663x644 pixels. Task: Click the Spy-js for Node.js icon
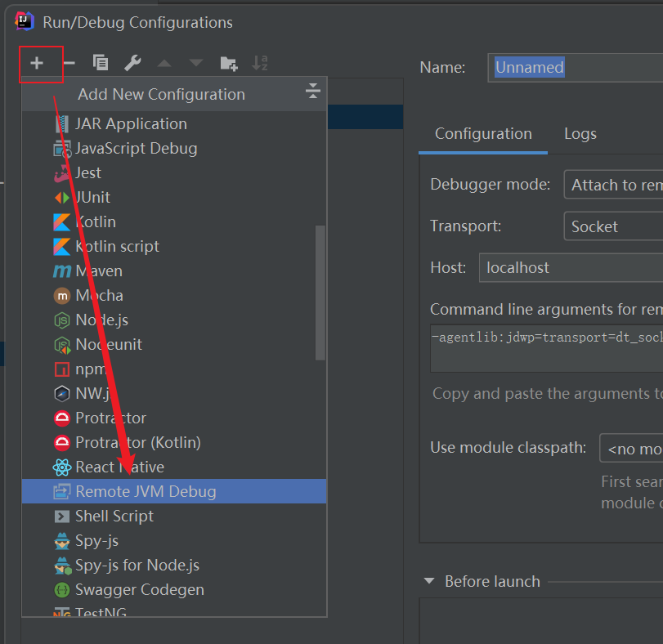[63, 566]
